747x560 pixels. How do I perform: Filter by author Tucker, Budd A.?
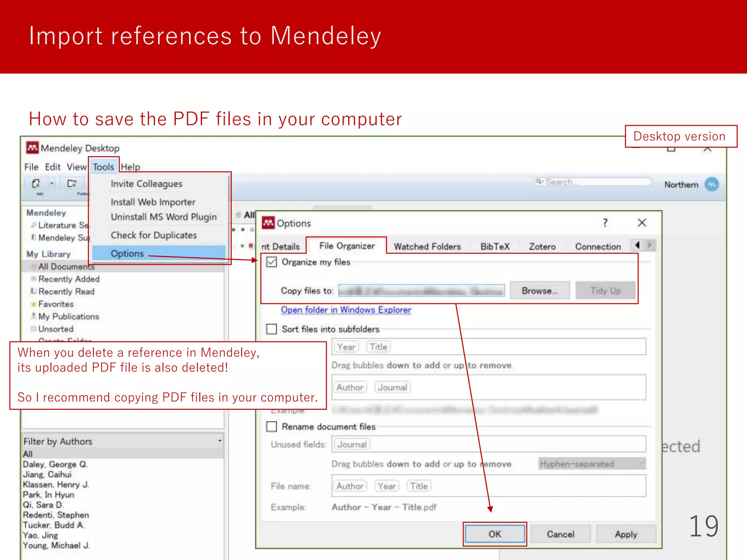(x=54, y=525)
